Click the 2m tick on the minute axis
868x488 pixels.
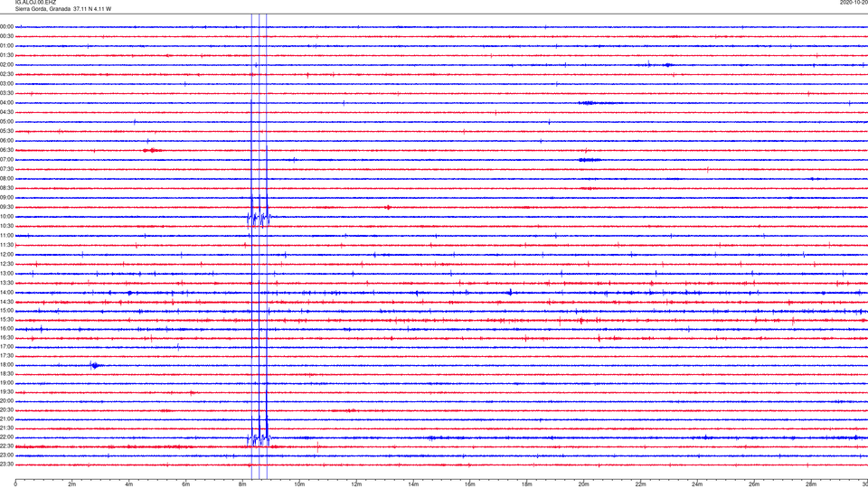click(x=72, y=484)
